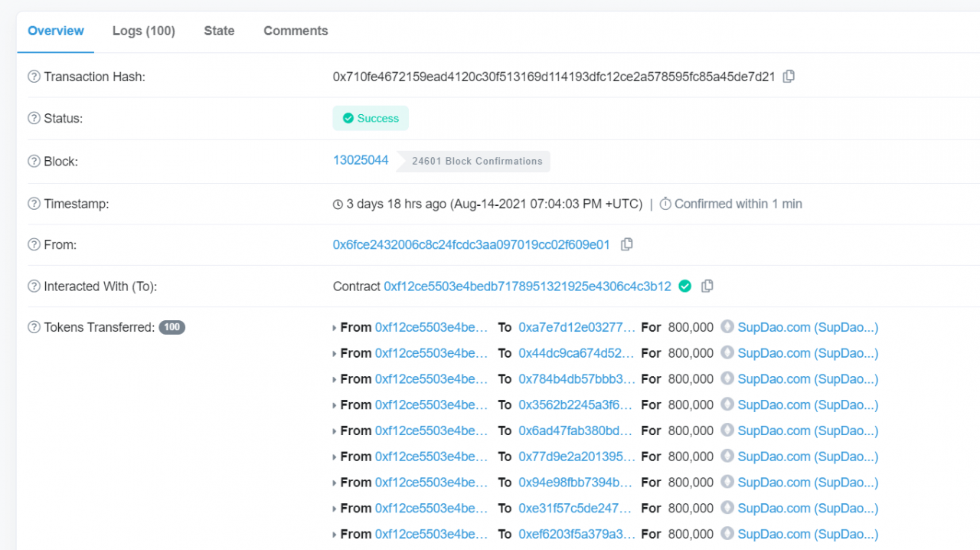Click the verified contract checkmark badge
Screen dimensions: 980x550
[x=684, y=285]
